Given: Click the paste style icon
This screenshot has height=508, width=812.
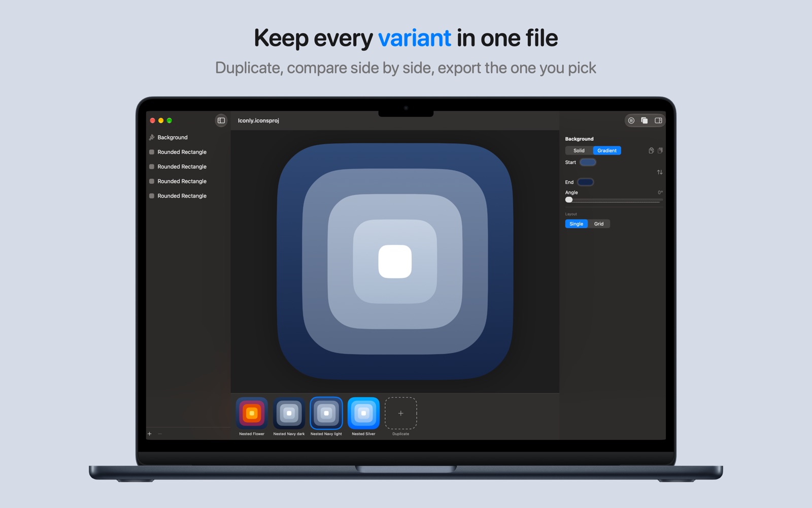Looking at the screenshot, I should (660, 150).
